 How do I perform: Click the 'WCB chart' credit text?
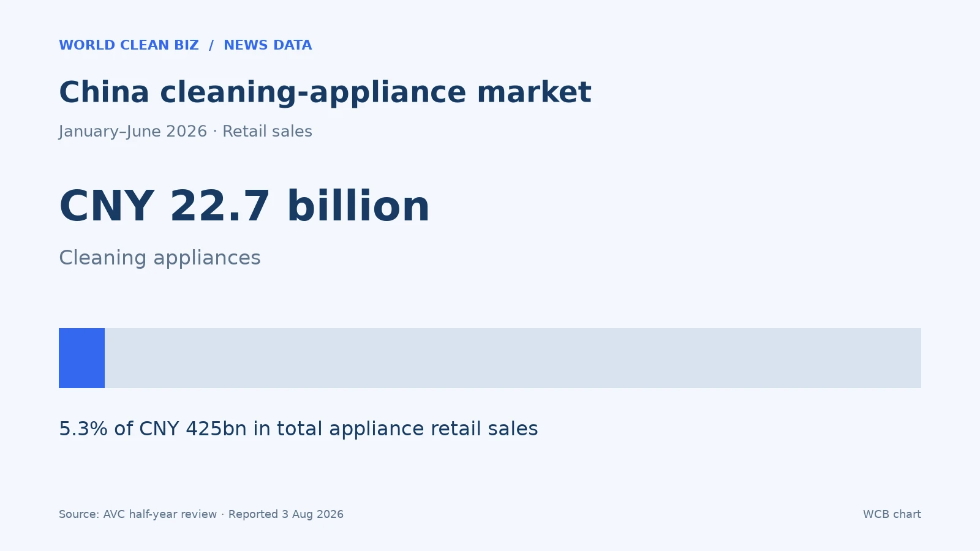[892, 514]
